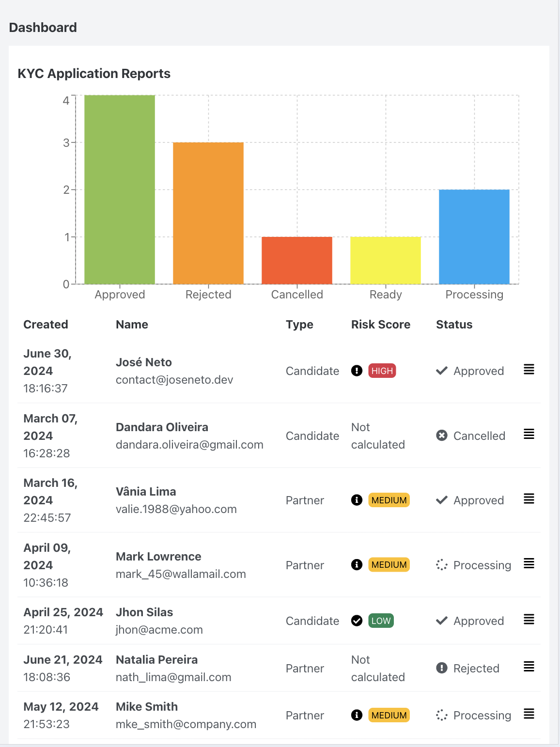Click the blue Processing bar in chart

pos(474,237)
